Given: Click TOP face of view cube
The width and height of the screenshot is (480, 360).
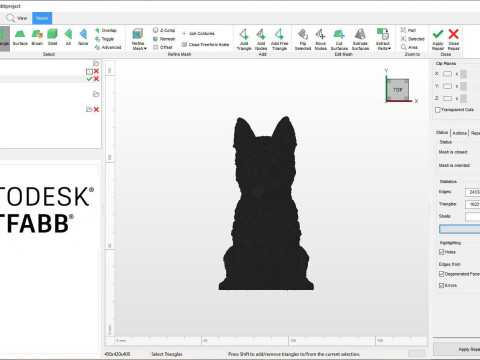Looking at the screenshot, I should [x=398, y=90].
